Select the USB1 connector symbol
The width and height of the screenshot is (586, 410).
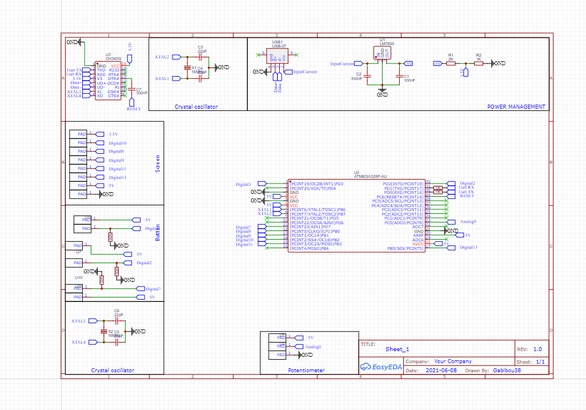point(277,56)
